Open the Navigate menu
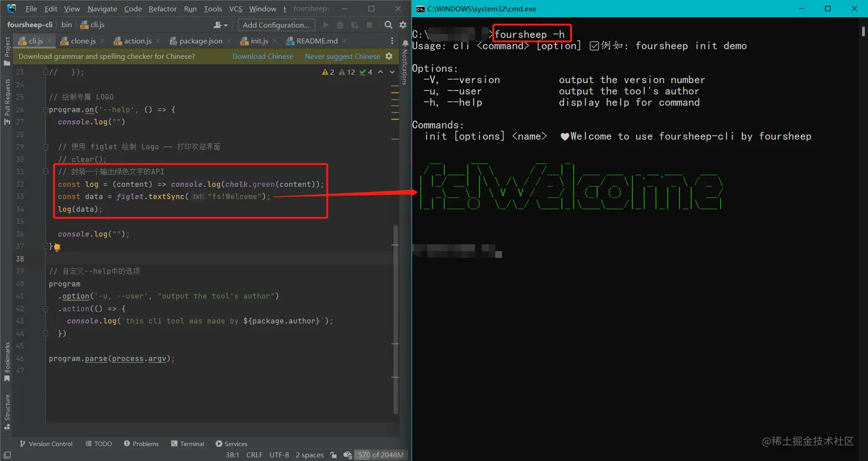 102,9
